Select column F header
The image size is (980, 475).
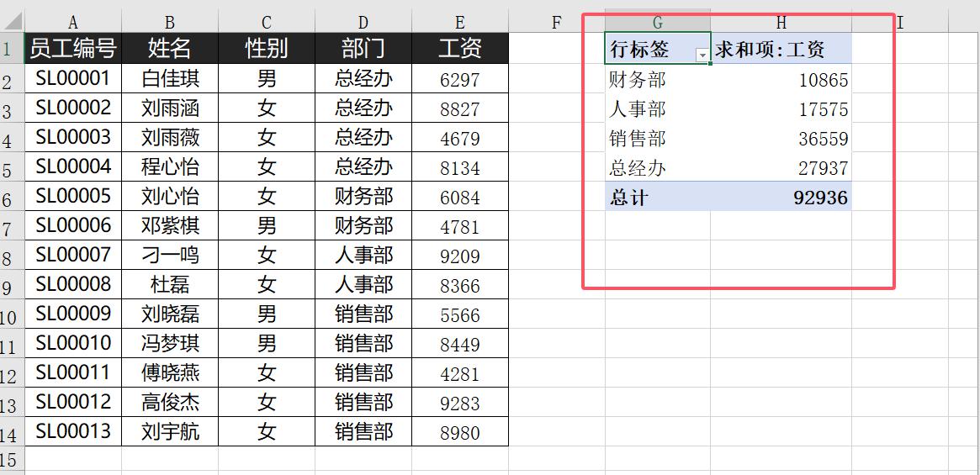pos(556,23)
